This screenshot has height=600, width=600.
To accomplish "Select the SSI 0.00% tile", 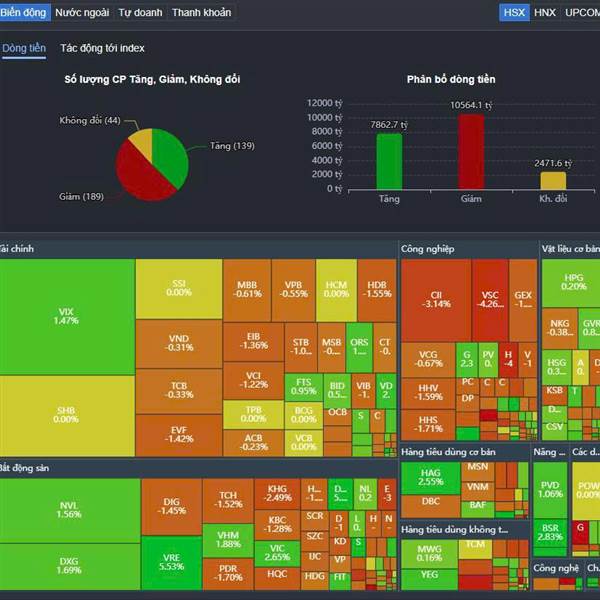I will click(x=179, y=289).
